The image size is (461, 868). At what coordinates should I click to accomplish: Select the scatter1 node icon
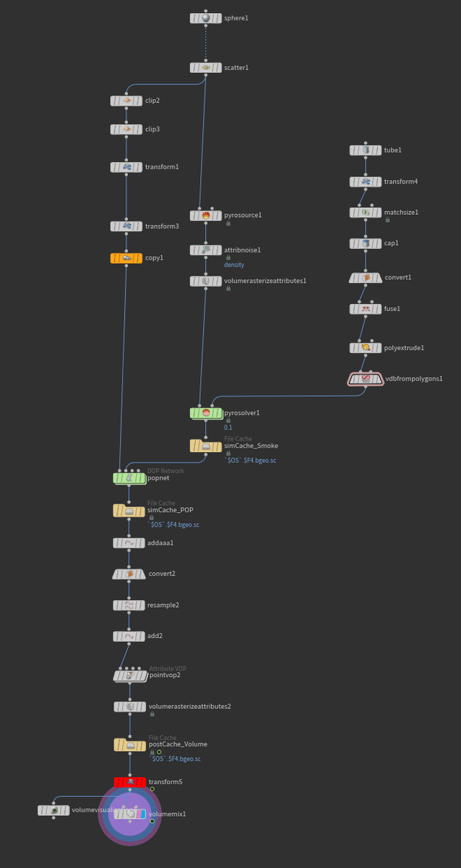pyautogui.click(x=206, y=67)
